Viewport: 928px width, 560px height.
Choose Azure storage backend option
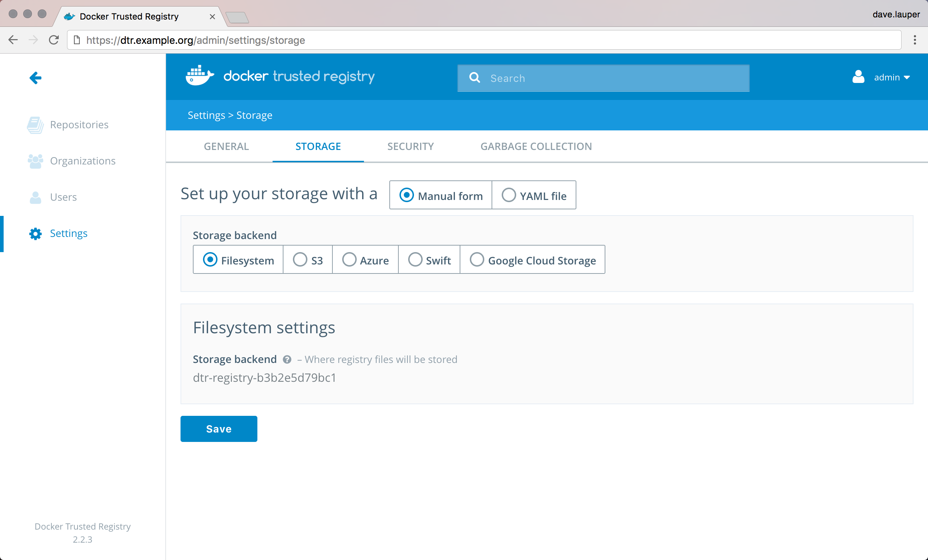349,259
